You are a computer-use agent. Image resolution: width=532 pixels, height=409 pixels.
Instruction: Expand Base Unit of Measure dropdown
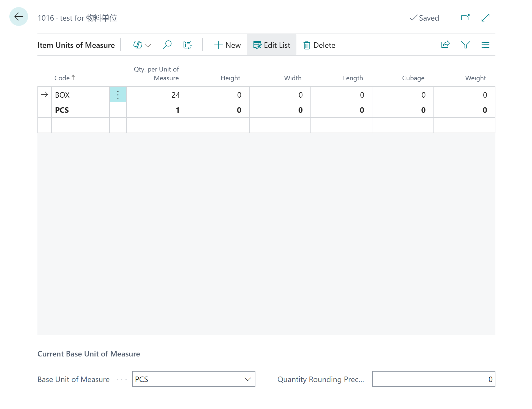(x=247, y=379)
